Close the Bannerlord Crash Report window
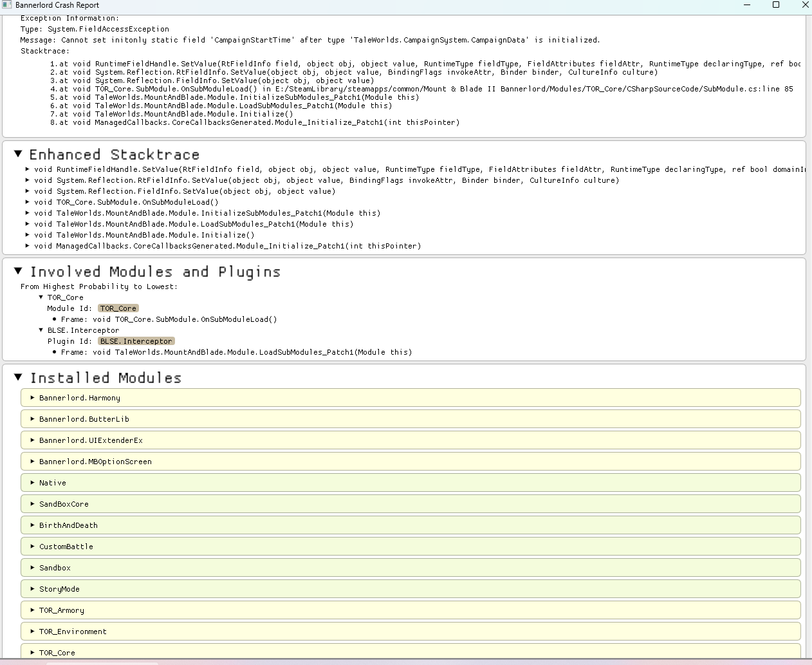 coord(804,5)
